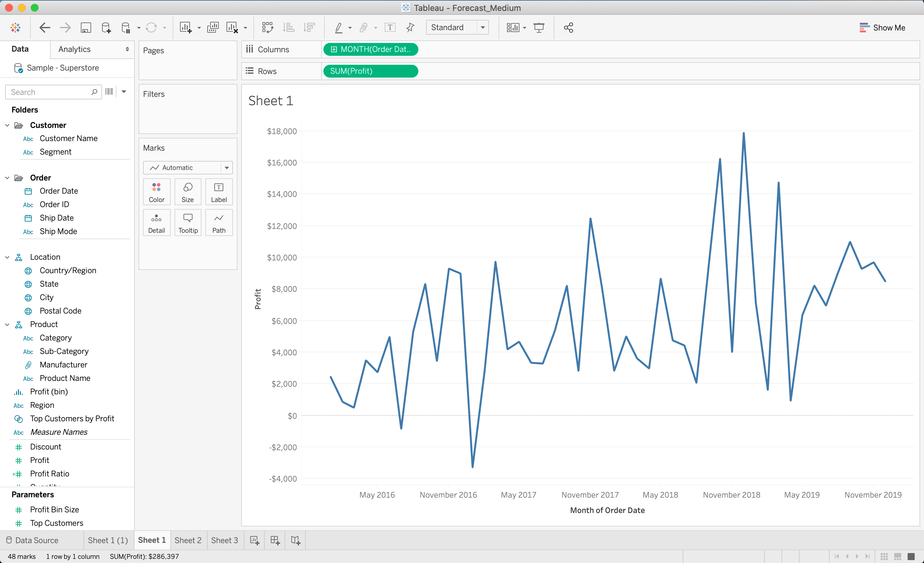Sort ascending toolbar icon
The image size is (924, 563).
[x=288, y=27]
